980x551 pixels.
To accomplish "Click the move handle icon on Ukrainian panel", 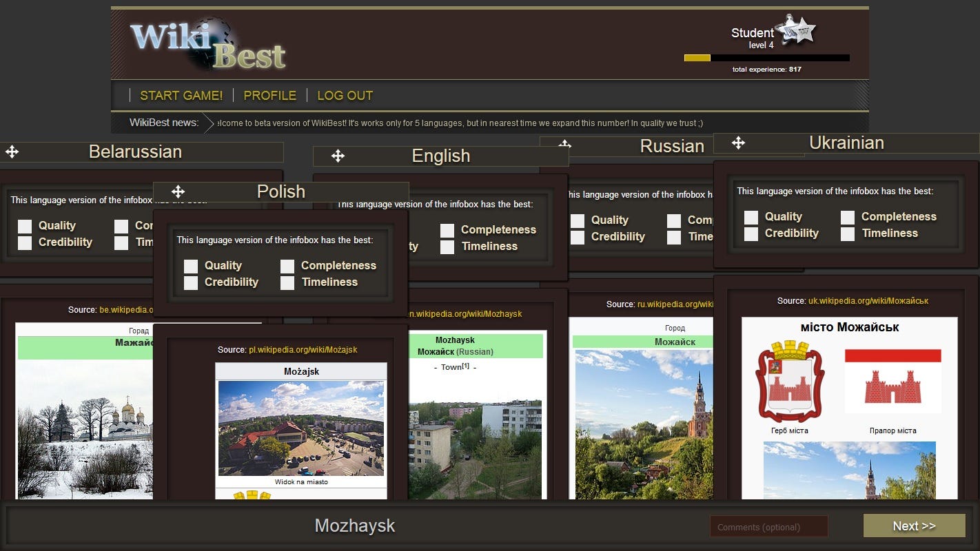I will [738, 143].
